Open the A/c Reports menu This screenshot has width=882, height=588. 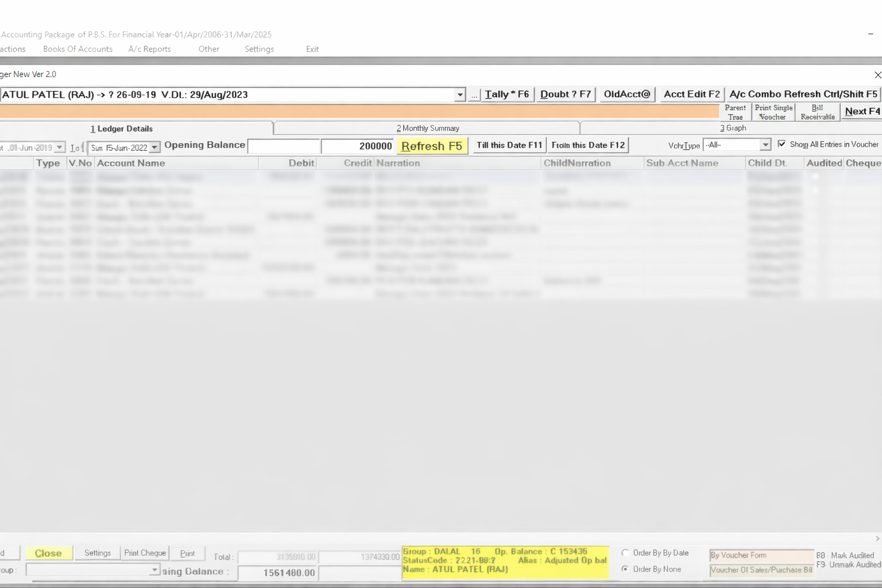coord(149,49)
